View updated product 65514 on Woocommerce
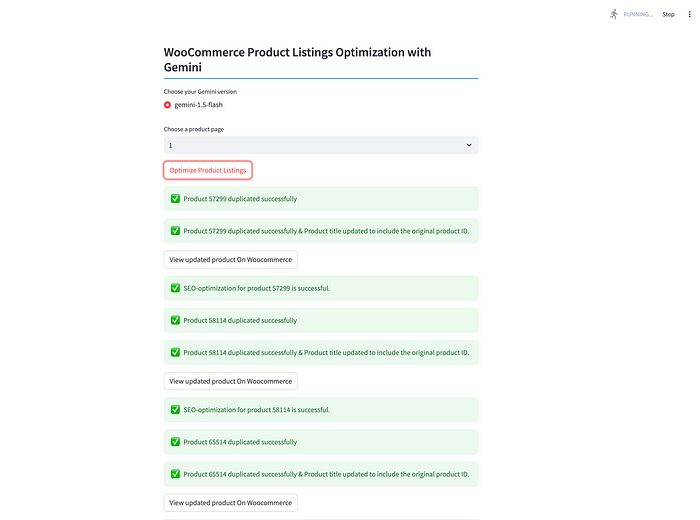The width and height of the screenshot is (700, 520). pos(231,503)
